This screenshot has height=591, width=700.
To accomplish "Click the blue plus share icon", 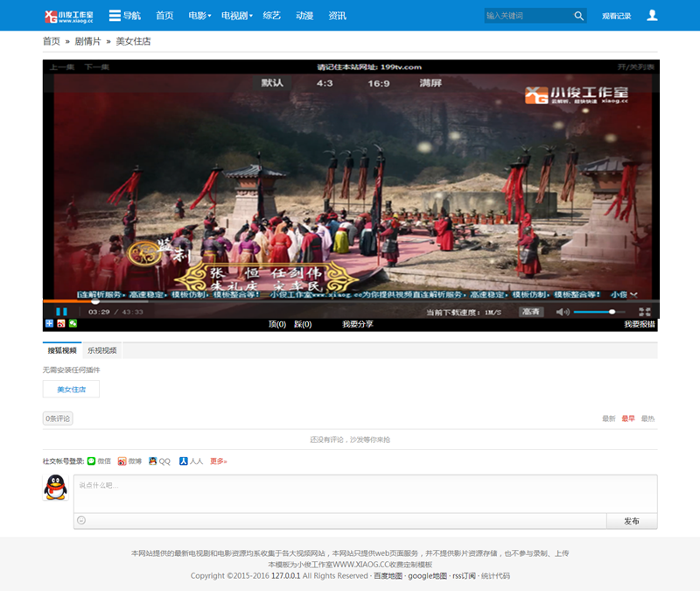I will [49, 323].
